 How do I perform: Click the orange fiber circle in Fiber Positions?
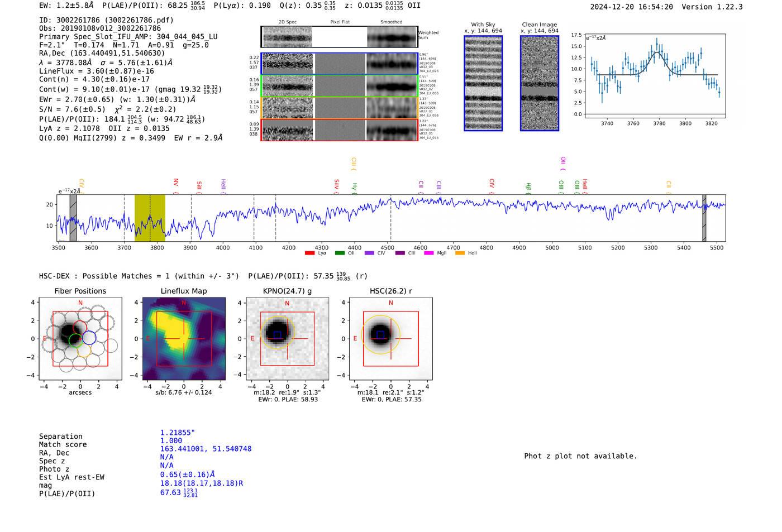tap(84, 349)
